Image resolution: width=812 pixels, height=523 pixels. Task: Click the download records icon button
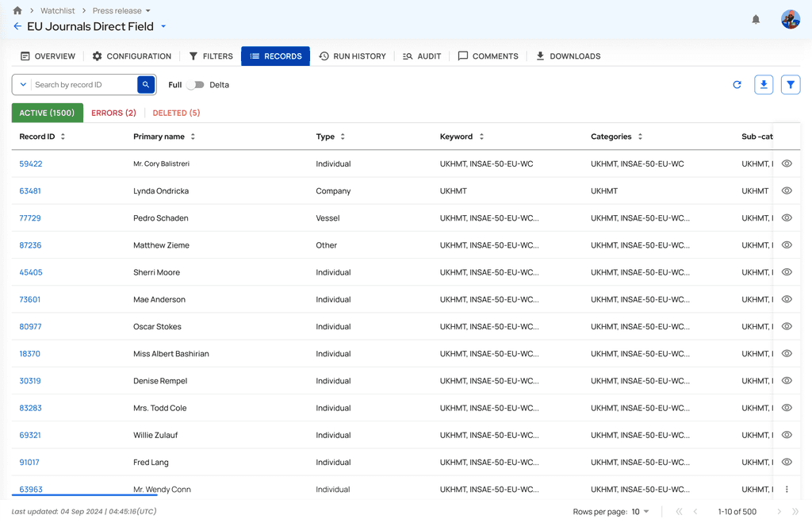pyautogui.click(x=764, y=85)
